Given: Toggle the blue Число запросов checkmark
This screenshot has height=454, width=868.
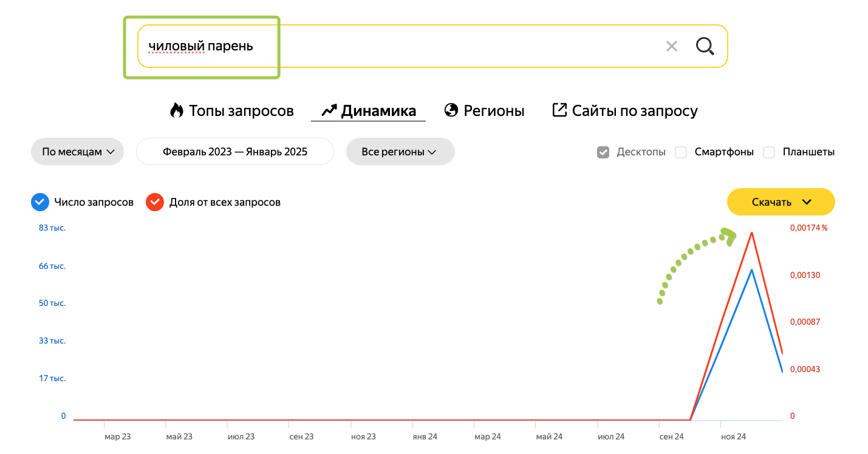Looking at the screenshot, I should [x=40, y=202].
